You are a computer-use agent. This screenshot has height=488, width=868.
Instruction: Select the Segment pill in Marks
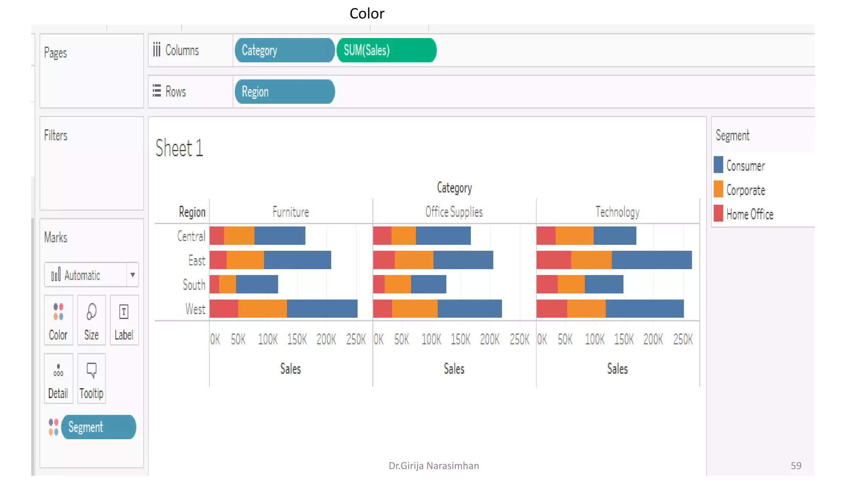click(x=98, y=427)
